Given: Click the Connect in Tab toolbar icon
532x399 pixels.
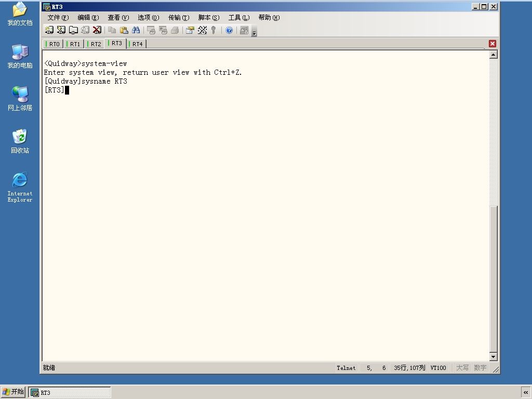Looking at the screenshot, I should pos(73,30).
